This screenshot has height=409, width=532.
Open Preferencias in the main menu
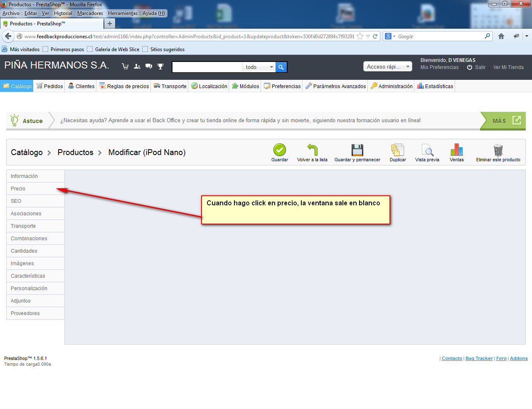[282, 86]
